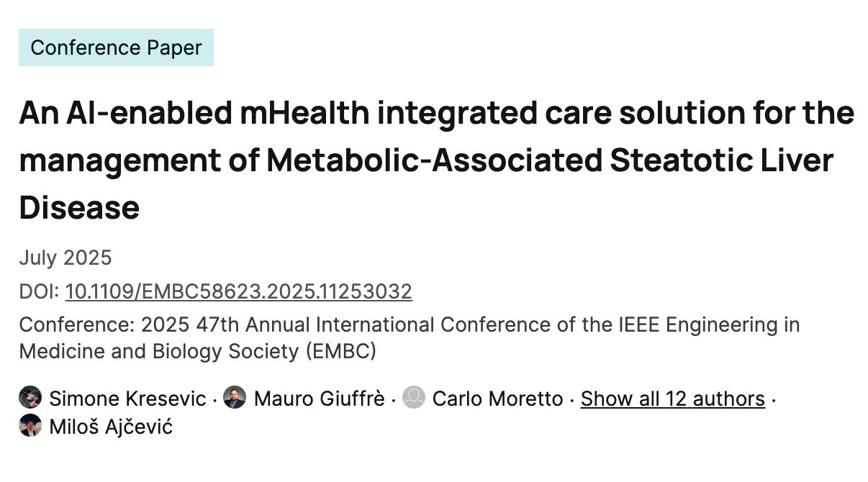868x482 pixels.
Task: Click Carlo Moretto's default avatar icon
Action: point(415,399)
